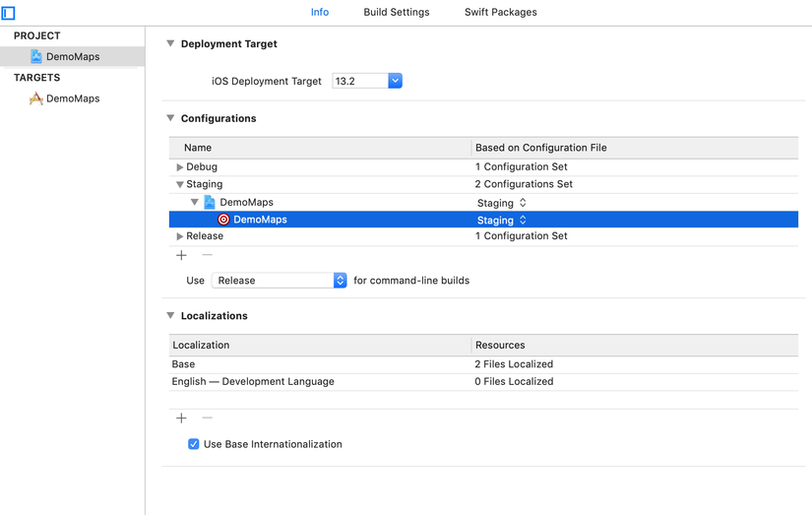Expand the Release configuration row
The image size is (812, 515).
pyautogui.click(x=179, y=236)
